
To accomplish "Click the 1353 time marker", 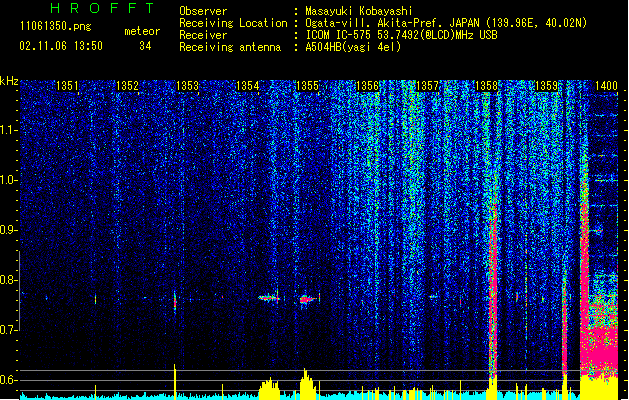I will coord(187,86).
